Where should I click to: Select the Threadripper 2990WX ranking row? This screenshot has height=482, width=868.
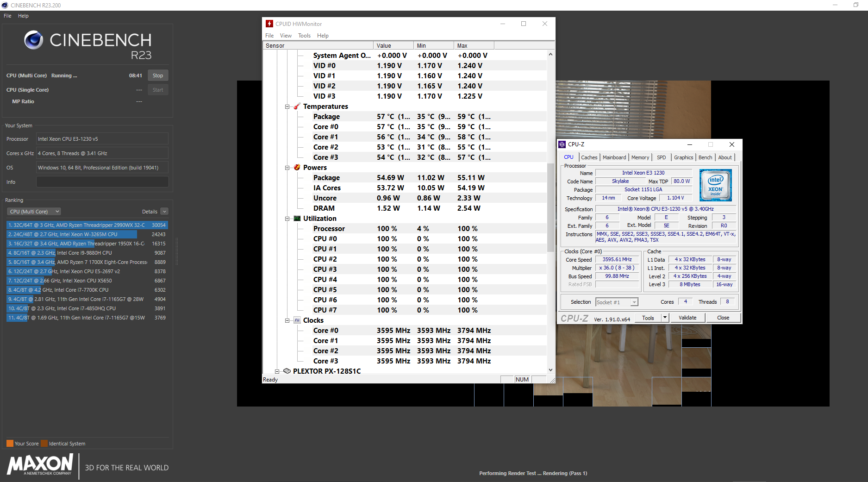[87, 225]
